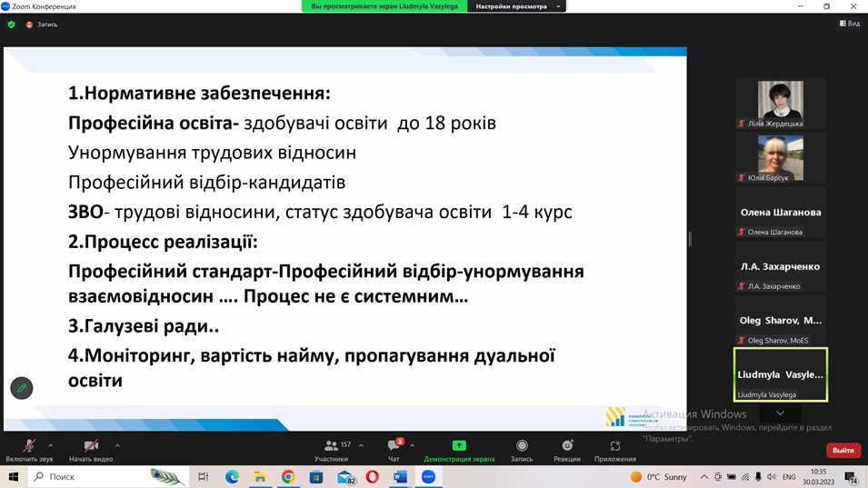The height and width of the screenshot is (488, 868).
Task: Open Zoom from the Windows taskbar
Action: pyautogui.click(x=428, y=476)
